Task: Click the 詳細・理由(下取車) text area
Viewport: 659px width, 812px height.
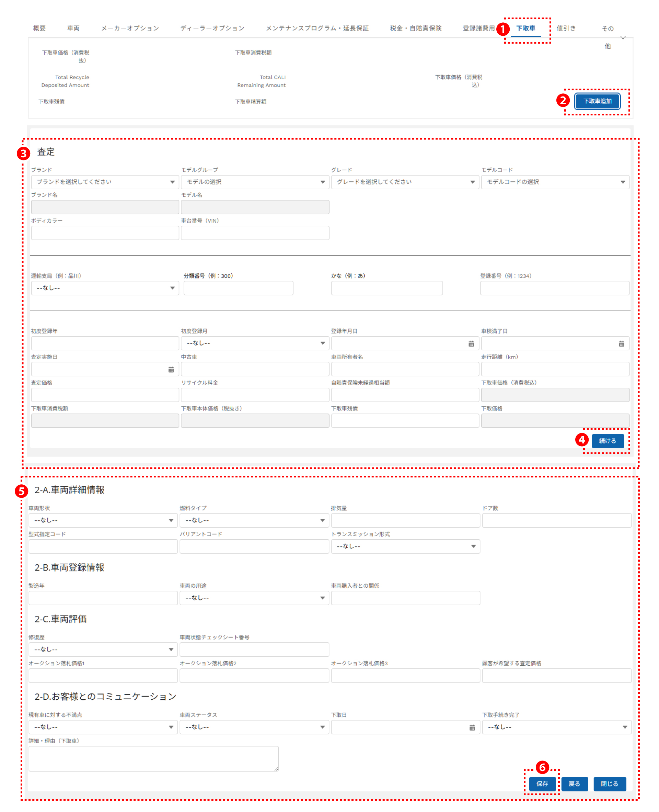Action: point(153,758)
